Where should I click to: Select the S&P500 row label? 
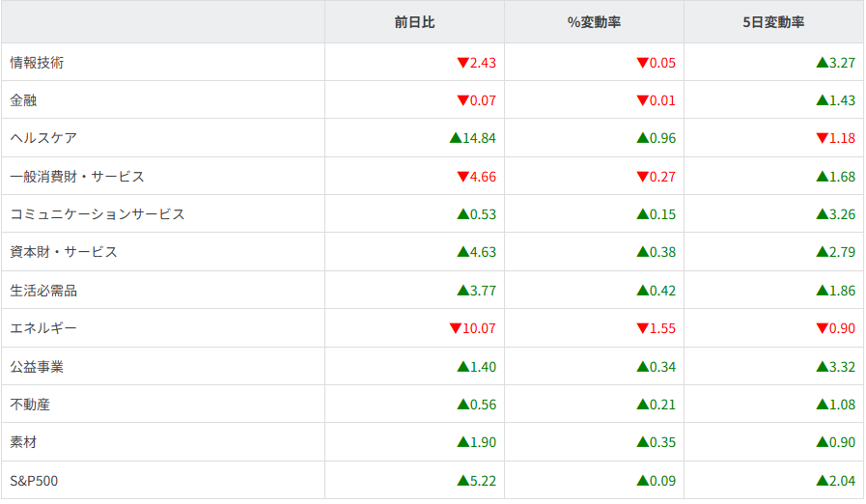(x=34, y=480)
